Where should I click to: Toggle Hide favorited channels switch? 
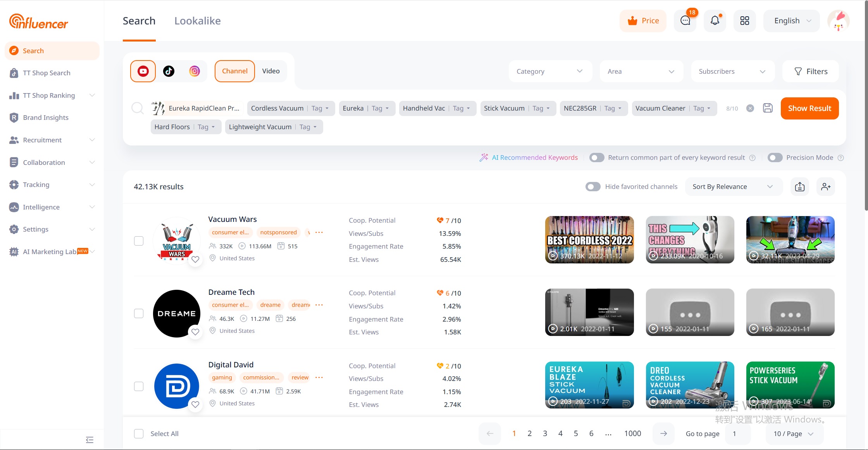tap(593, 187)
